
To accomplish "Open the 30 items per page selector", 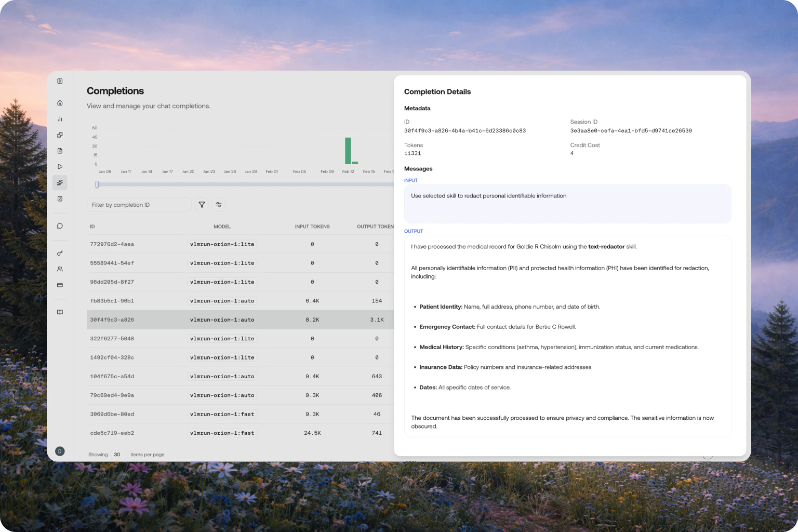I will click(x=119, y=455).
